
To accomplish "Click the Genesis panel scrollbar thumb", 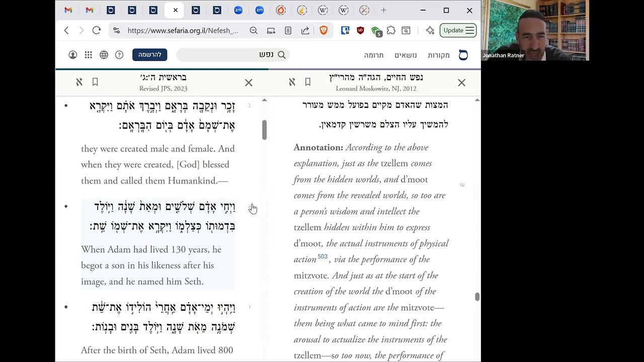I will click(x=264, y=130).
